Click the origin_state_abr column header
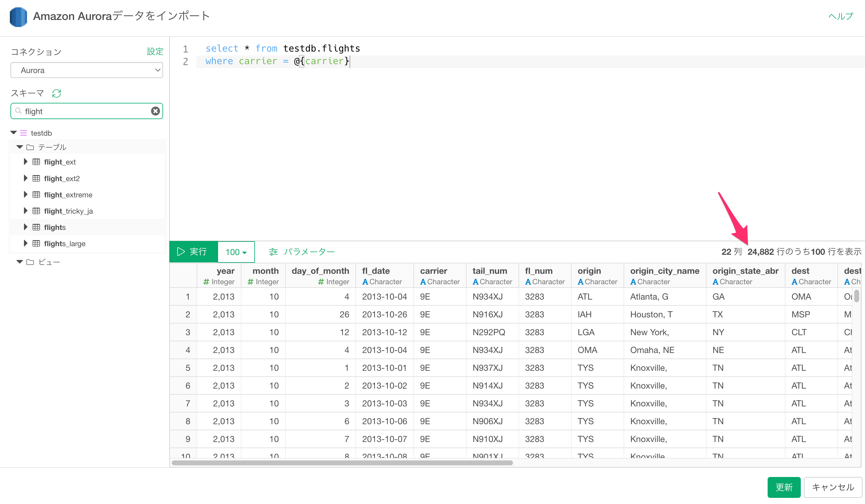 [746, 276]
